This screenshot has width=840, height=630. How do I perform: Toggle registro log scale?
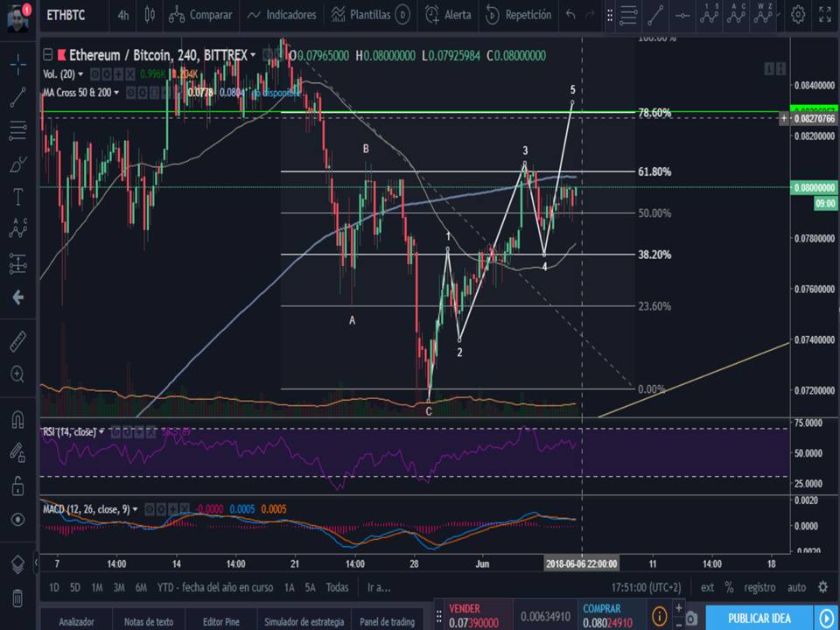(x=759, y=588)
